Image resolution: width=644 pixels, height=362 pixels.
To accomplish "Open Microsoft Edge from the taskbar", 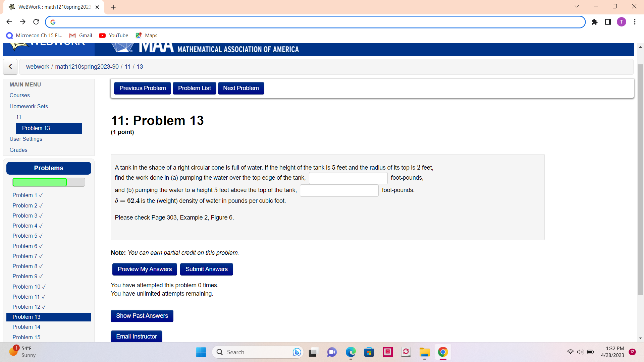I will (x=351, y=352).
